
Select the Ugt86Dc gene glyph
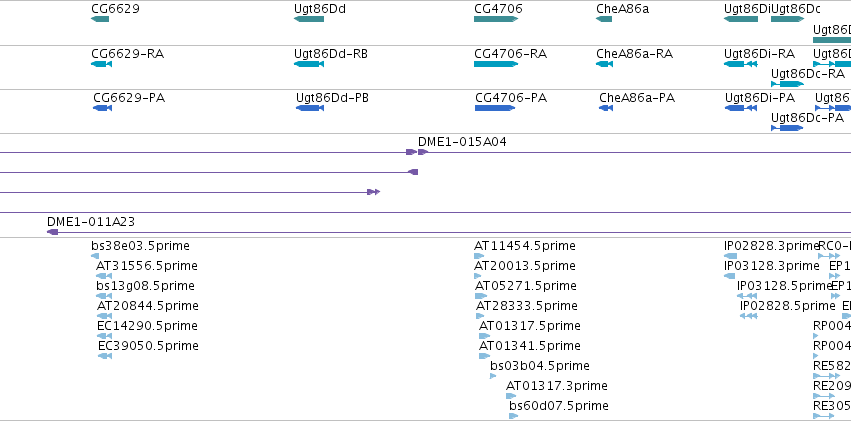tap(788, 19)
